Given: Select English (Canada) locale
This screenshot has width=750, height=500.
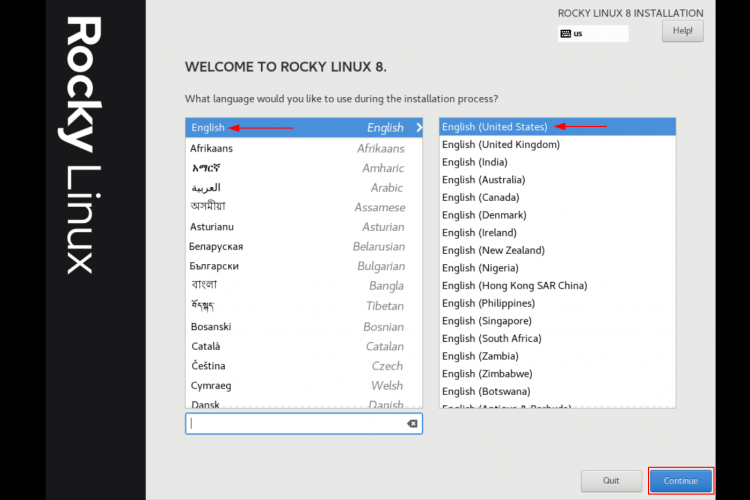Looking at the screenshot, I should click(x=557, y=198).
